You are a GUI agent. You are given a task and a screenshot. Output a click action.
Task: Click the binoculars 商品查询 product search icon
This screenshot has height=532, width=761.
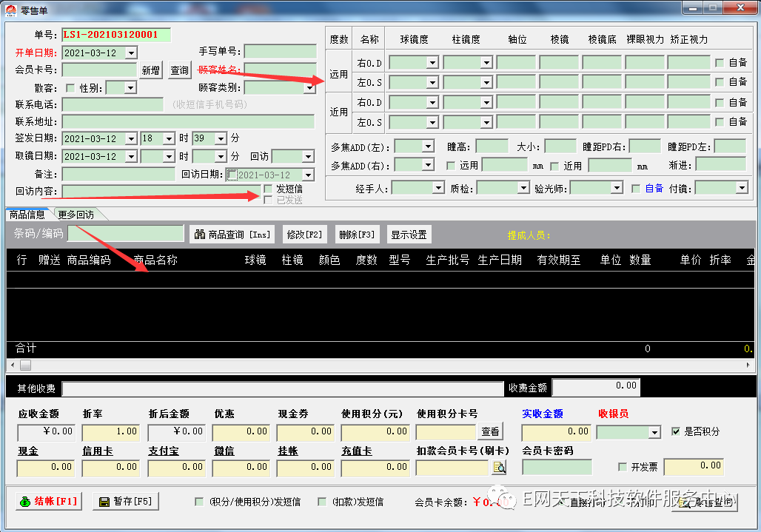coord(200,235)
